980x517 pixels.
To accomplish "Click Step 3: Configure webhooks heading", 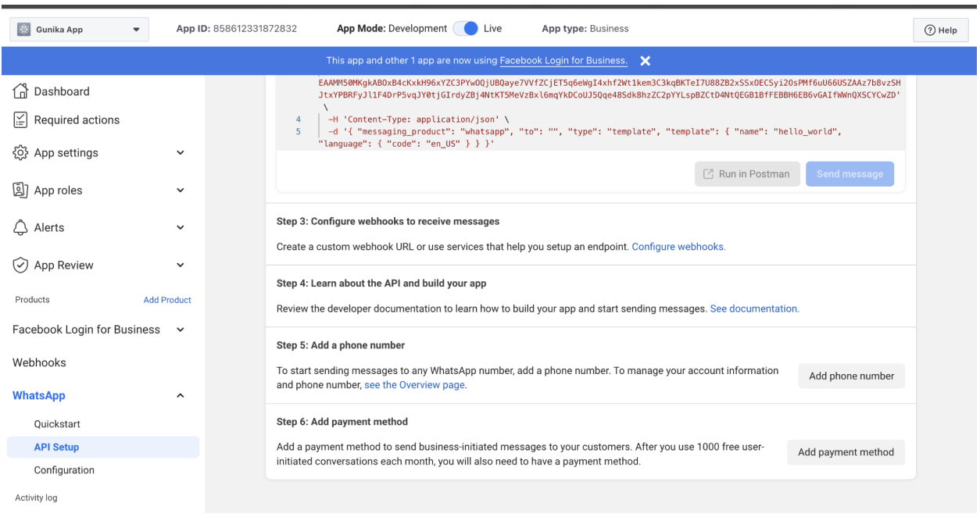I will [388, 221].
